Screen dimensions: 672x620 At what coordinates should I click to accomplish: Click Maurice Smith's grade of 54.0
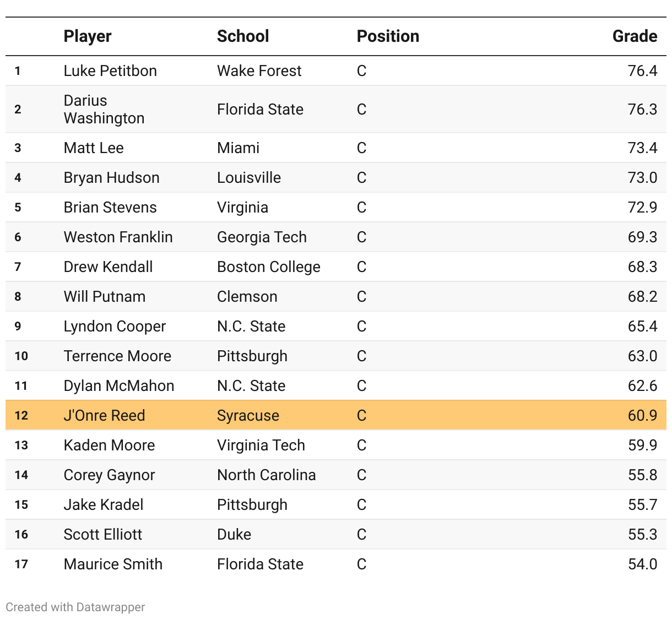[642, 564]
